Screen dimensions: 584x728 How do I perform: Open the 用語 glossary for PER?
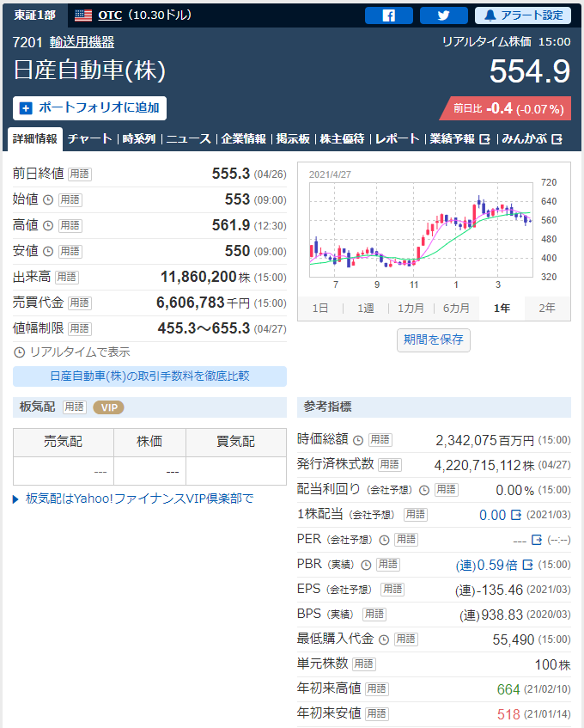point(406,540)
